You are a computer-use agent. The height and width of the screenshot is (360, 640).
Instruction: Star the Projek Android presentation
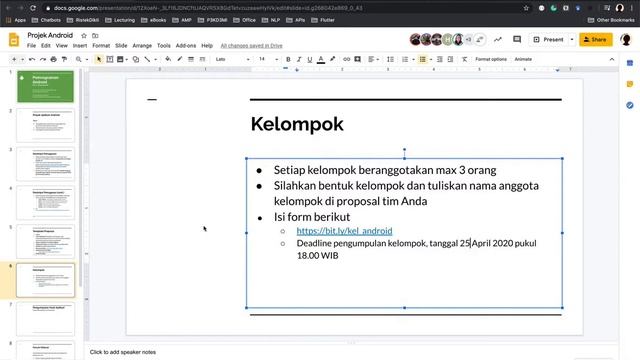(x=84, y=36)
